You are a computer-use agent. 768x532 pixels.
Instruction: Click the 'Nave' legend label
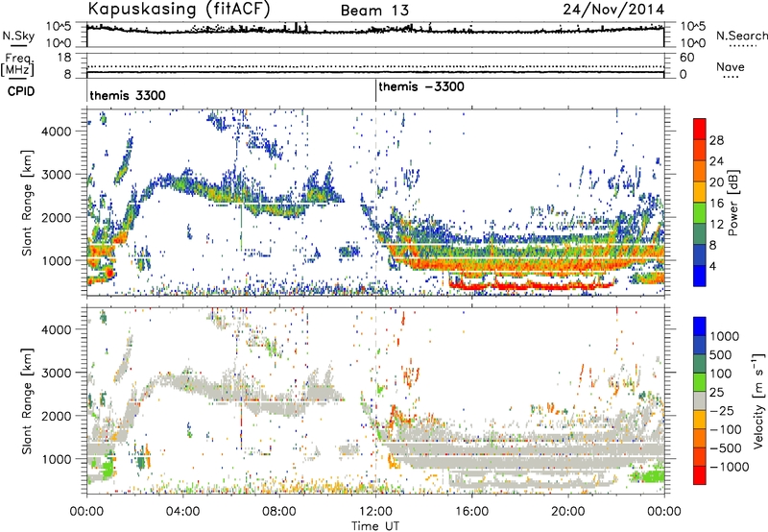pos(730,67)
